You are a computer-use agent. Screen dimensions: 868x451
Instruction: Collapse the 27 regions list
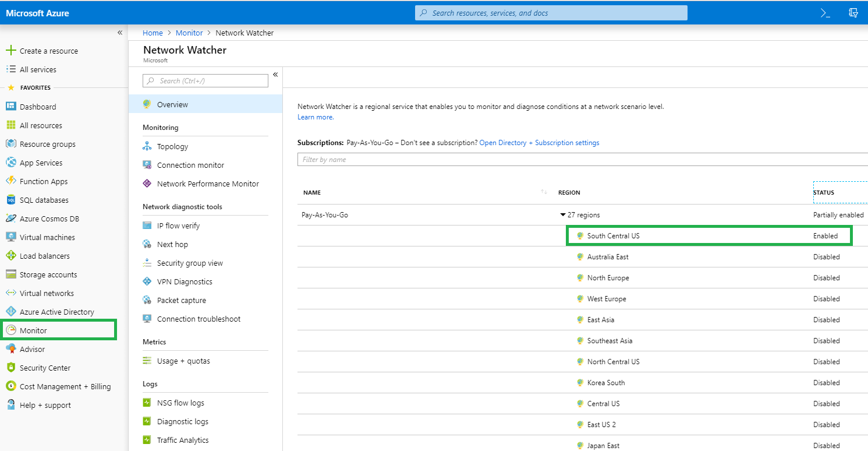coord(563,215)
